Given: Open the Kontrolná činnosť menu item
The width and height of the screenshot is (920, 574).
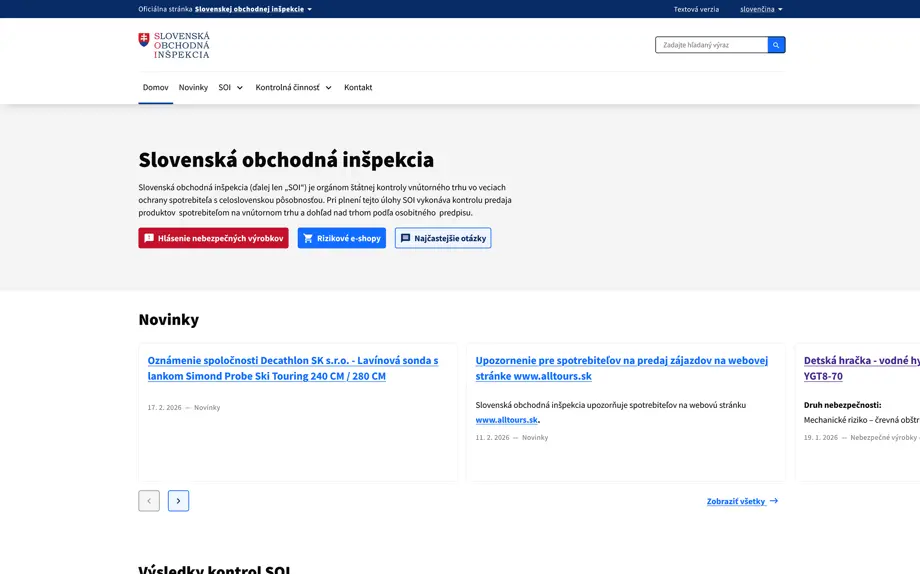Looking at the screenshot, I should [288, 87].
